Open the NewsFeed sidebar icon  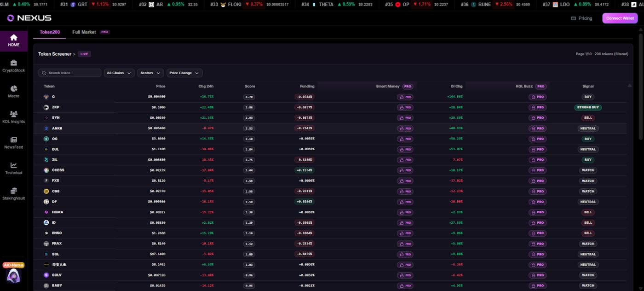point(13,142)
